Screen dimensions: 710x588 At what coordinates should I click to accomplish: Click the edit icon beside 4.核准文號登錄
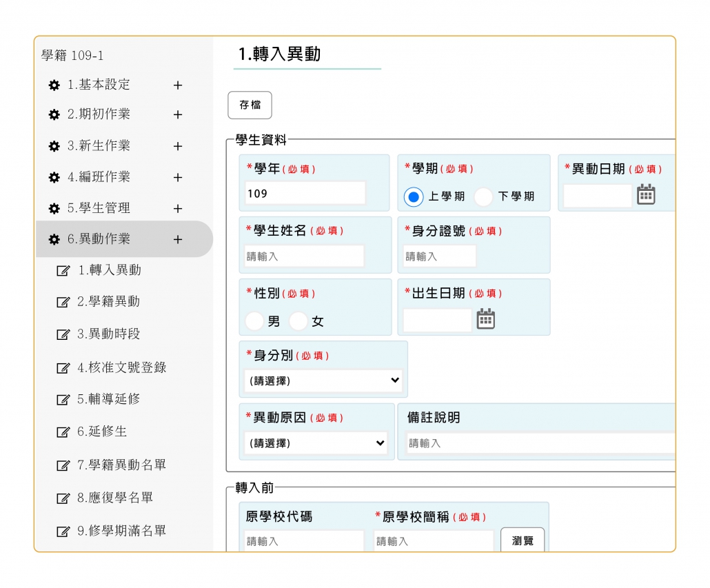click(x=63, y=368)
